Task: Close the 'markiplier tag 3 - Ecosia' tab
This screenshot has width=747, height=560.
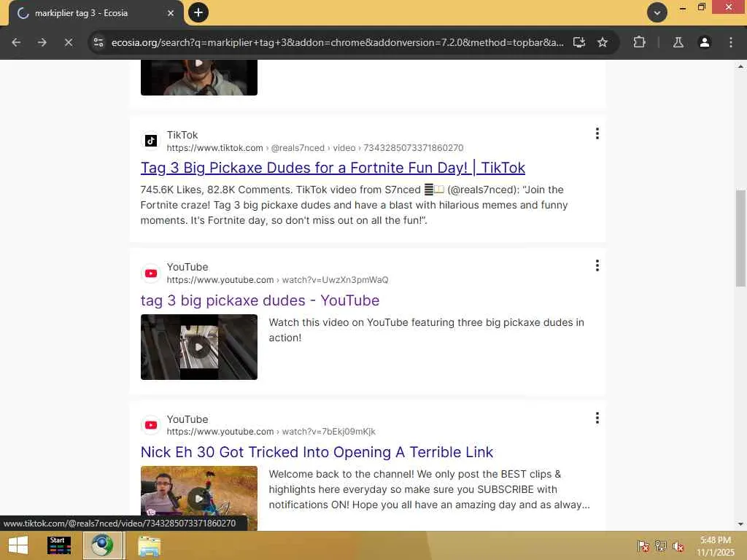Action: 171,13
